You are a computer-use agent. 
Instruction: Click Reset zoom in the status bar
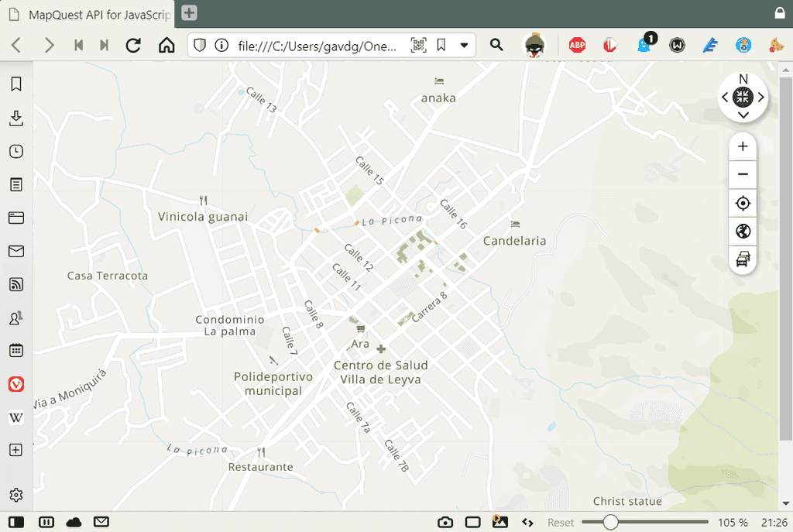point(561,523)
